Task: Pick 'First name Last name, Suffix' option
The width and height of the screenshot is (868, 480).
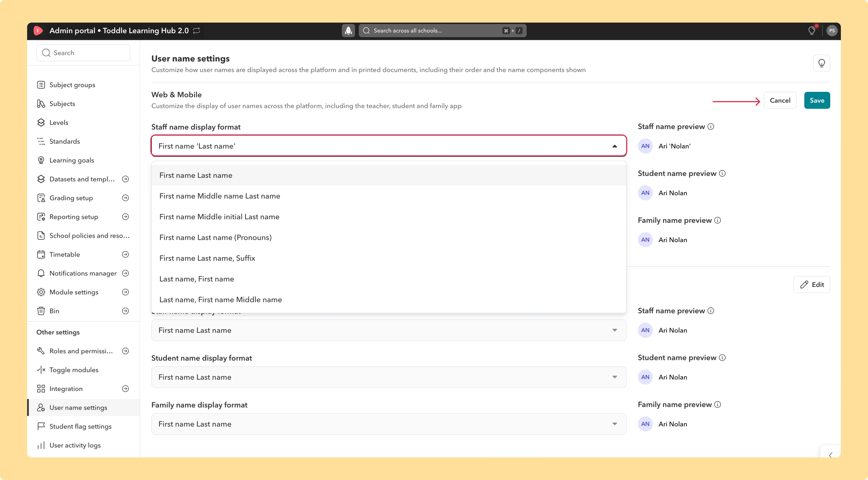Action: coord(389,258)
